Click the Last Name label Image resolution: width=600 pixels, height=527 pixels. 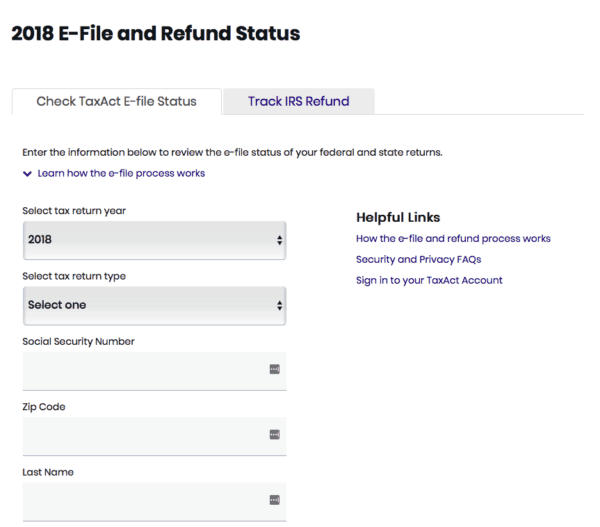[48, 472]
